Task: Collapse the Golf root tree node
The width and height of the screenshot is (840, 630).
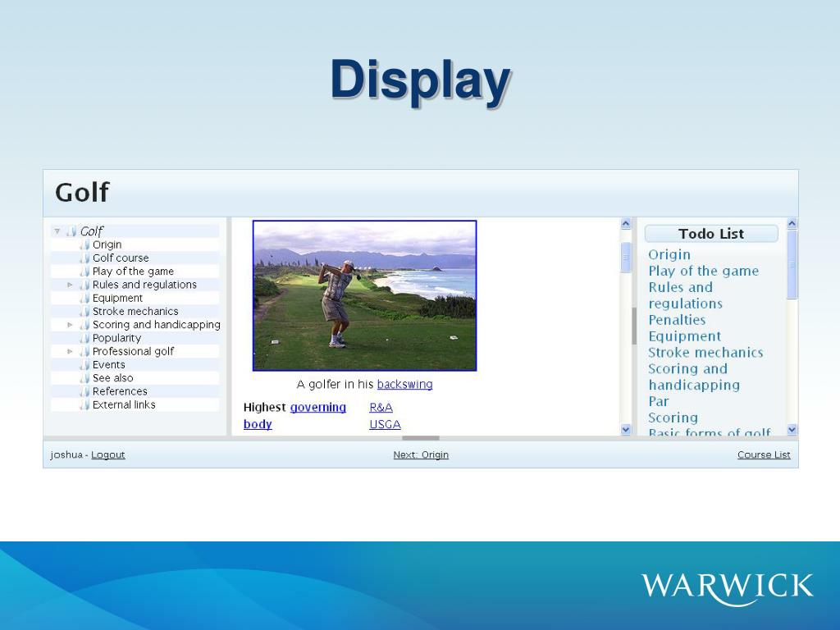Action: [57, 231]
